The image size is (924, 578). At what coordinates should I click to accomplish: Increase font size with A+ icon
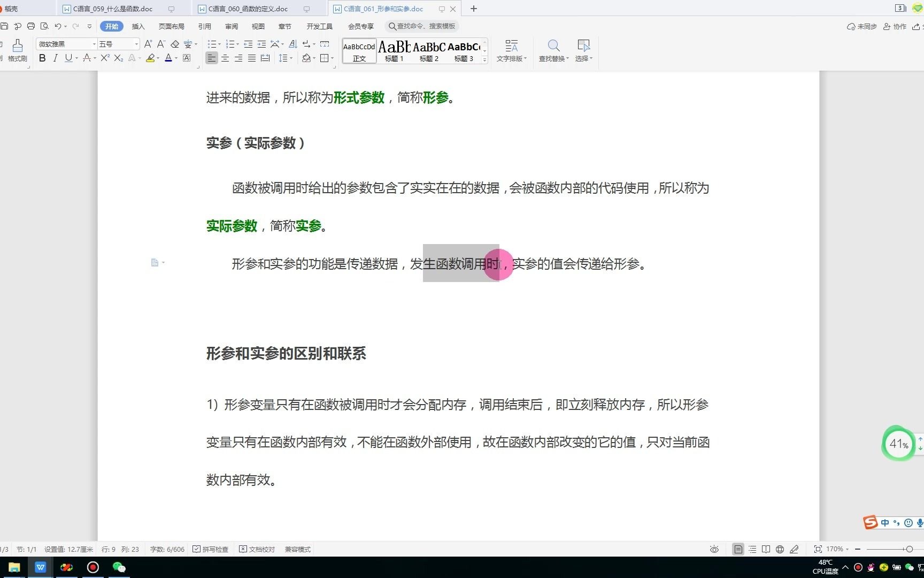click(148, 44)
